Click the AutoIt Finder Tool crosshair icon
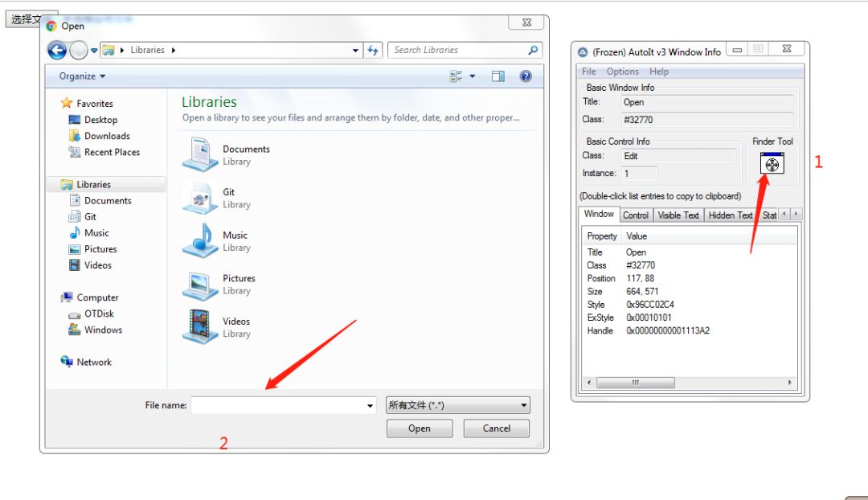This screenshot has height=500, width=868. 772,165
